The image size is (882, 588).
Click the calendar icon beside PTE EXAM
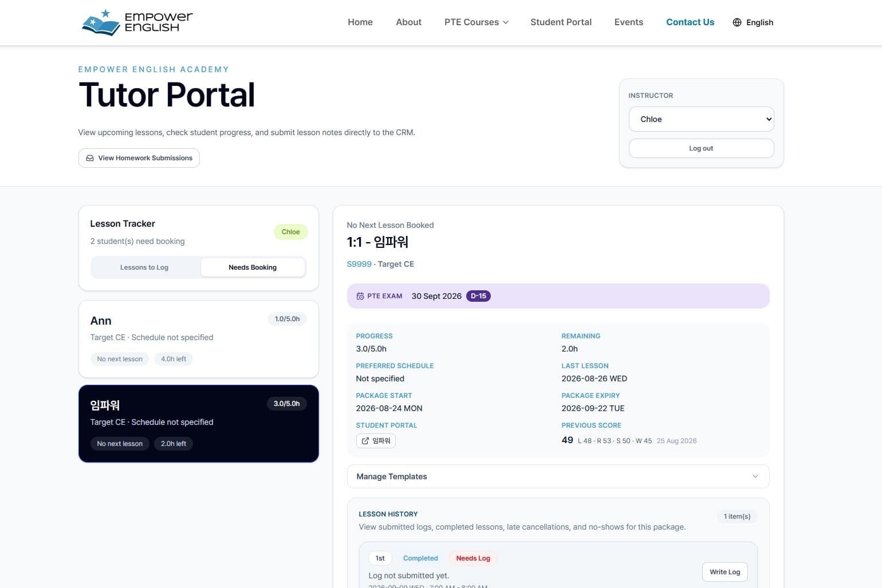360,296
